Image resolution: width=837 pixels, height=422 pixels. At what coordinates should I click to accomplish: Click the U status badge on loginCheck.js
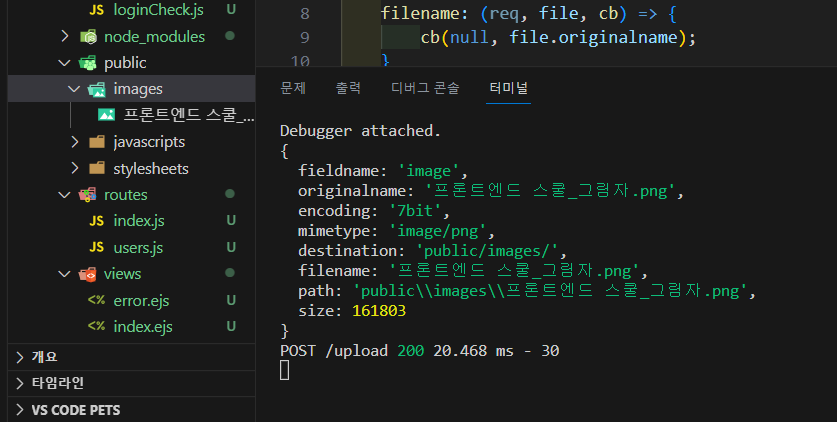click(x=231, y=10)
